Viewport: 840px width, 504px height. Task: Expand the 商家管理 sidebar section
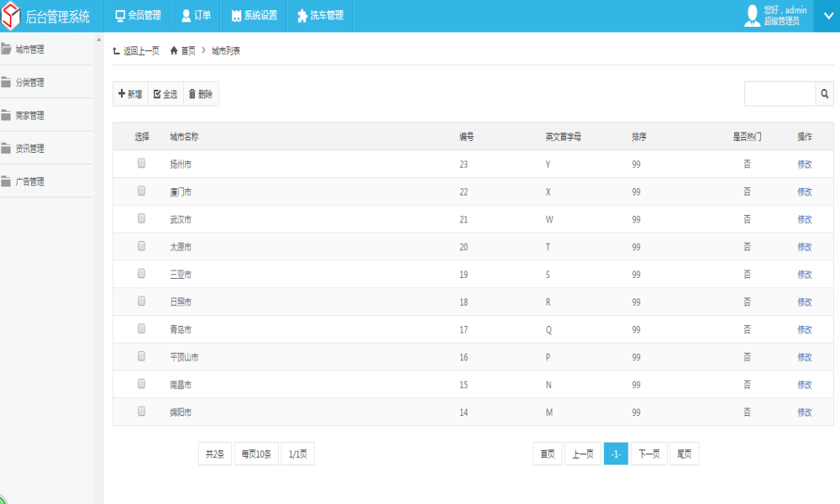[x=46, y=116]
